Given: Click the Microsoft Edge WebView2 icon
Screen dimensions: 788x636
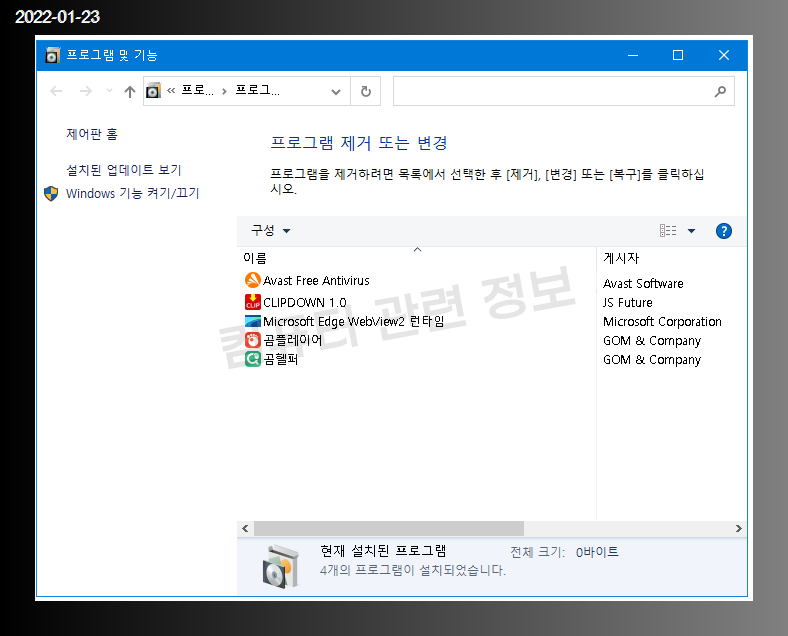Looking at the screenshot, I should click(x=253, y=321).
